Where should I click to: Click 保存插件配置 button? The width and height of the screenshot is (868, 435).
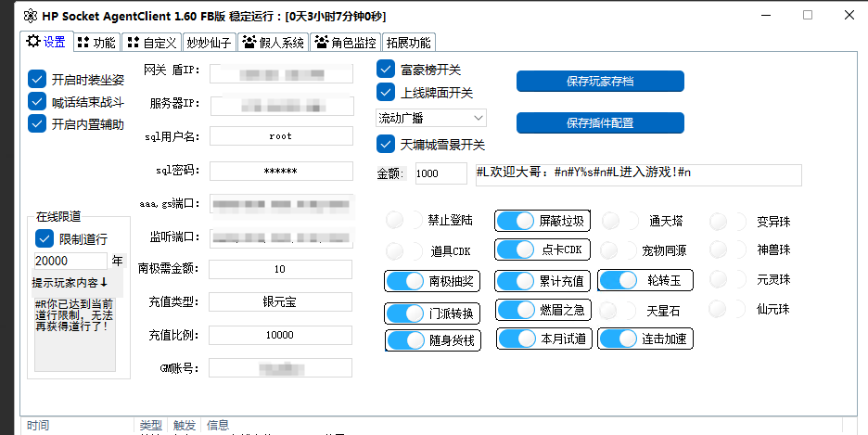pyautogui.click(x=600, y=122)
